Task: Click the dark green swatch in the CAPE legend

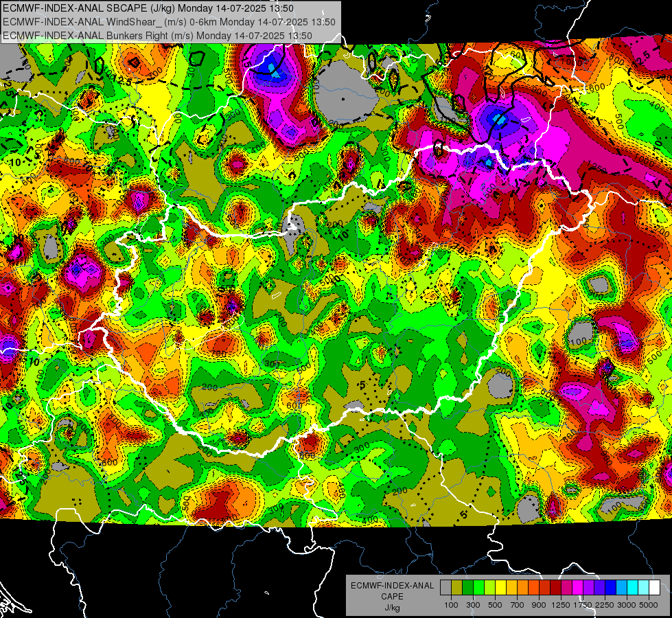Action: click(467, 587)
